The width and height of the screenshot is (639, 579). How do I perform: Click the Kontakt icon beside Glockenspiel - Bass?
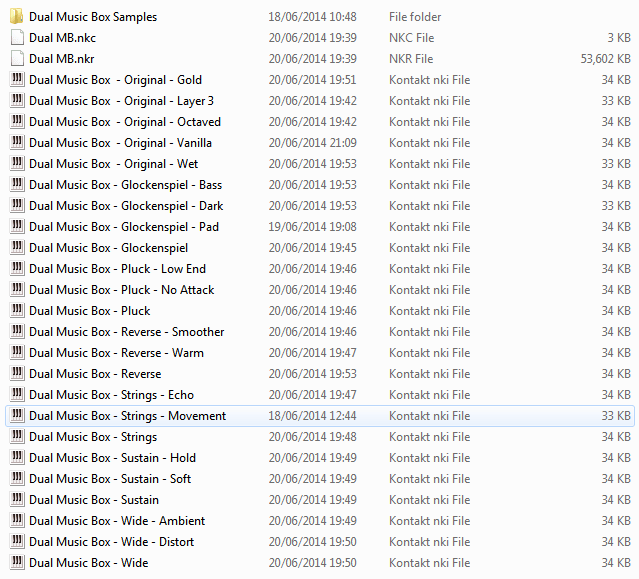[17, 185]
